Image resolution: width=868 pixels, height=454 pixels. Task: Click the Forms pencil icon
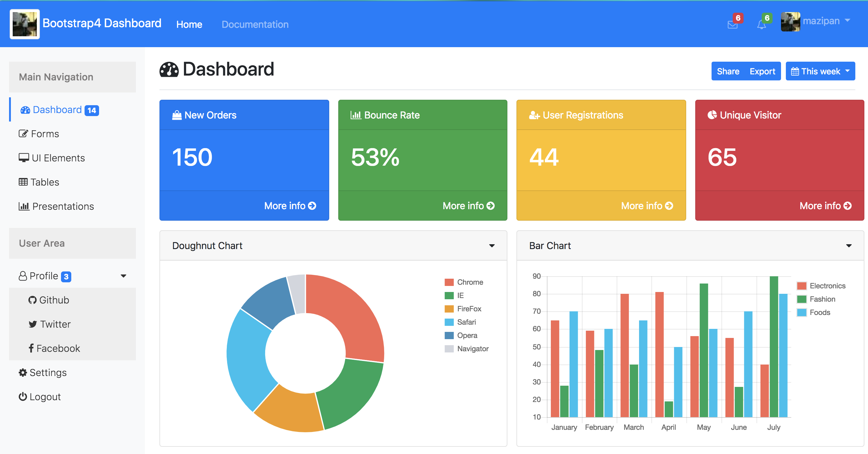tap(23, 133)
